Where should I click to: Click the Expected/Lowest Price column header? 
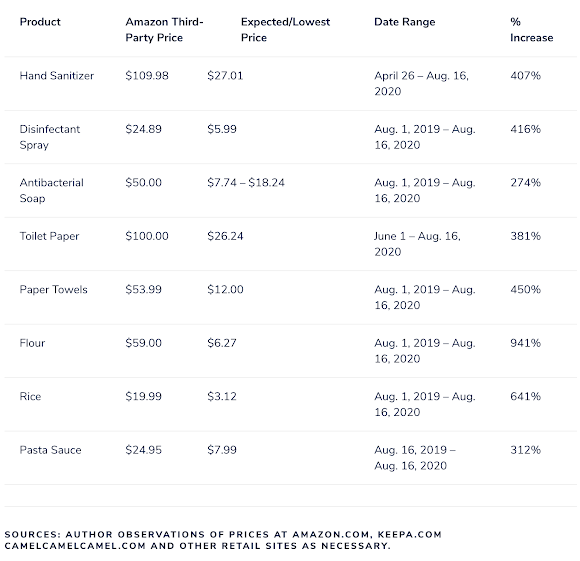(285, 30)
